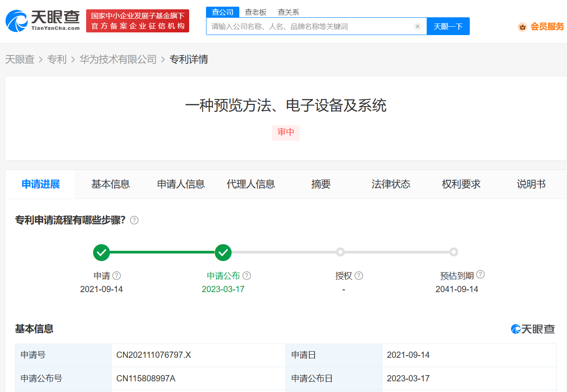
Task: Switch to the 基本信息 tab
Action: point(111,184)
